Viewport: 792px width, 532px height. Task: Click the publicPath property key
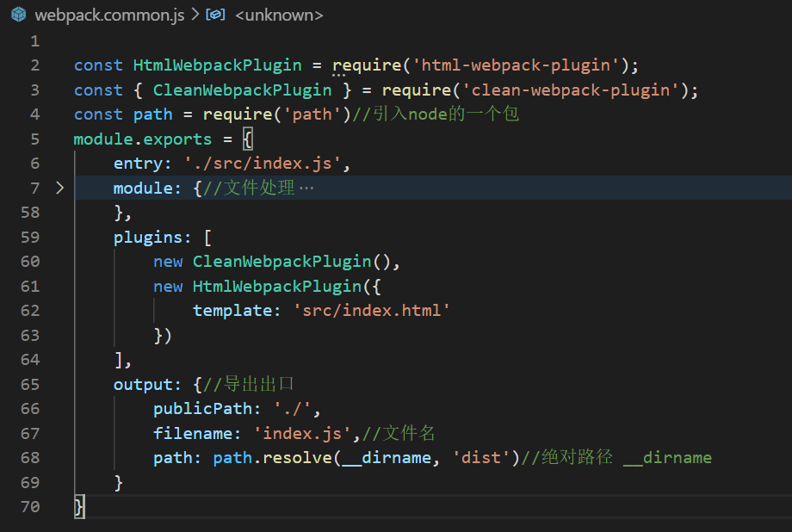(202, 409)
